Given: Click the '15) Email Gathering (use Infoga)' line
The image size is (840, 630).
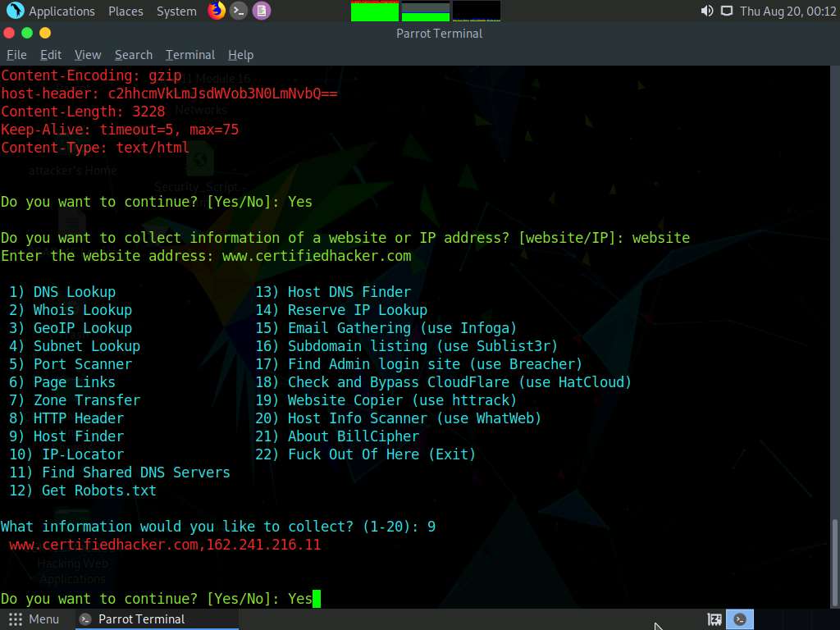Looking at the screenshot, I should [x=386, y=328].
